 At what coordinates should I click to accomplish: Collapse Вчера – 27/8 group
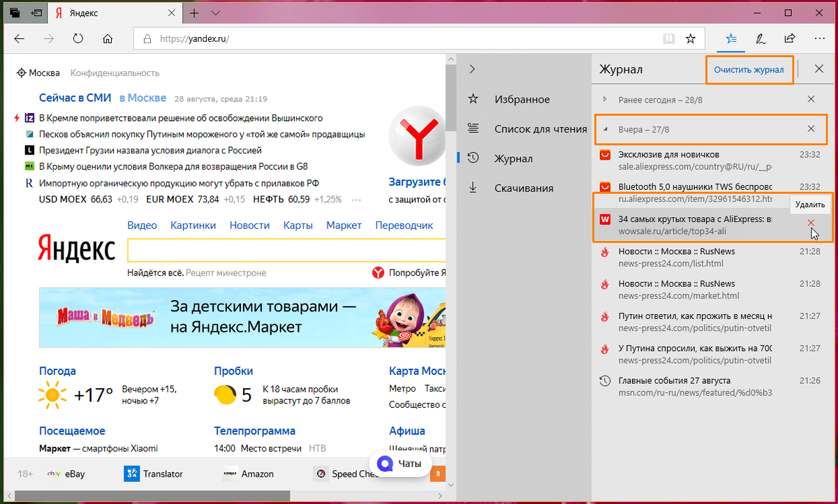click(604, 129)
